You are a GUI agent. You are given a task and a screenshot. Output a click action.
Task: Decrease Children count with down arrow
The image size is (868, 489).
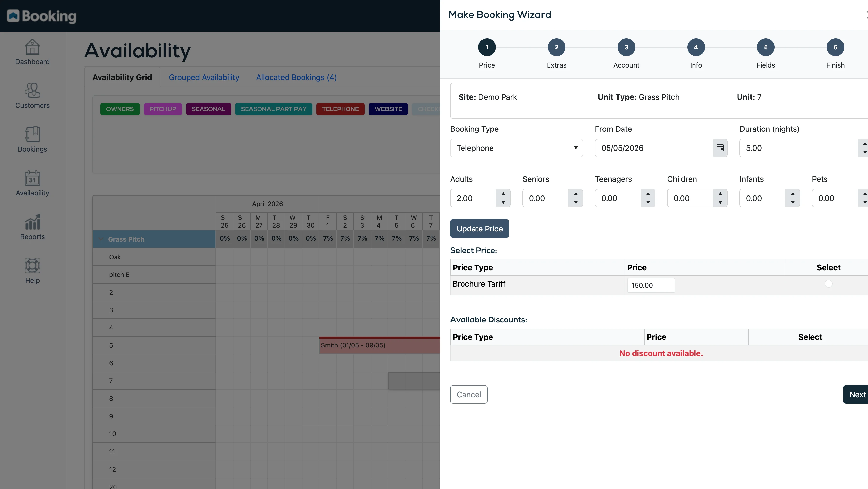click(x=720, y=202)
